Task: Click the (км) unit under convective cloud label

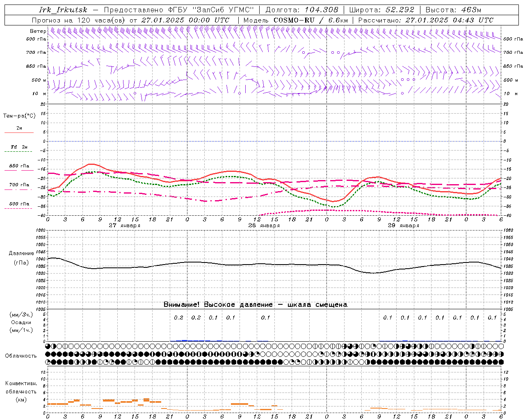Action: click(21, 400)
